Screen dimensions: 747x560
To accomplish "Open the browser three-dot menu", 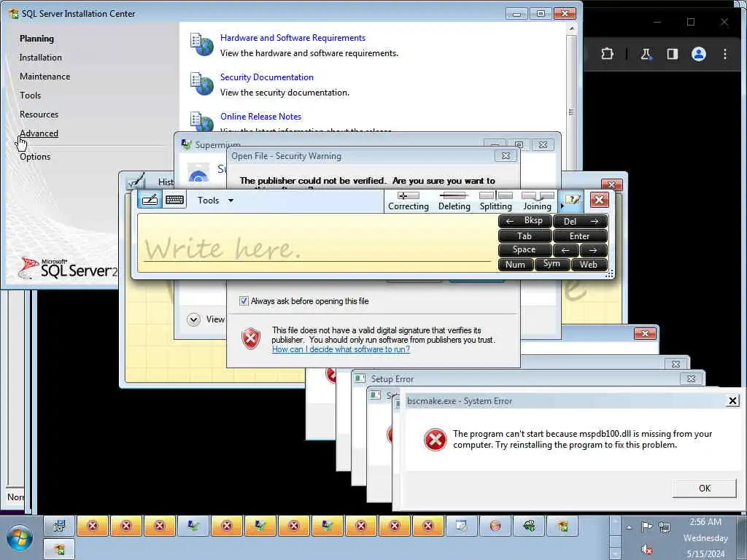I will [724, 54].
